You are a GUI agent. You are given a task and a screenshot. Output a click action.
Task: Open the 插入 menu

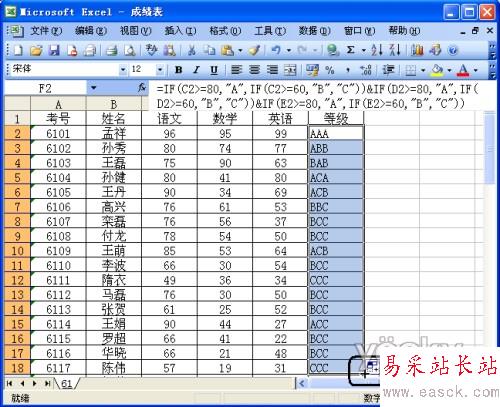[x=180, y=31]
